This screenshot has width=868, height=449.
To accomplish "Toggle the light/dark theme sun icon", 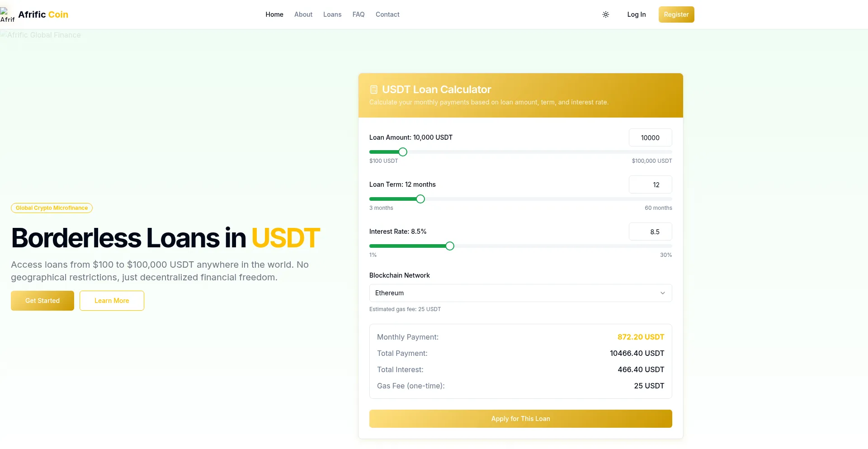I will [x=606, y=14].
